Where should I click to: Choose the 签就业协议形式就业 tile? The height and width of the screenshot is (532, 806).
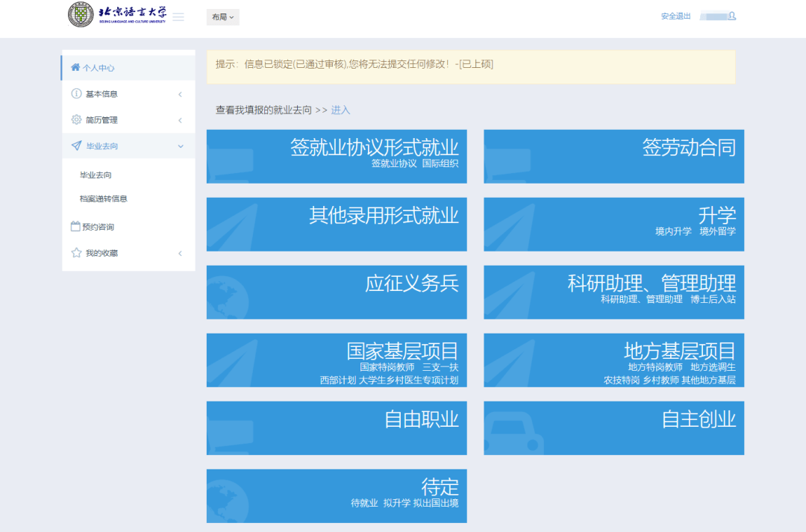pos(337,156)
